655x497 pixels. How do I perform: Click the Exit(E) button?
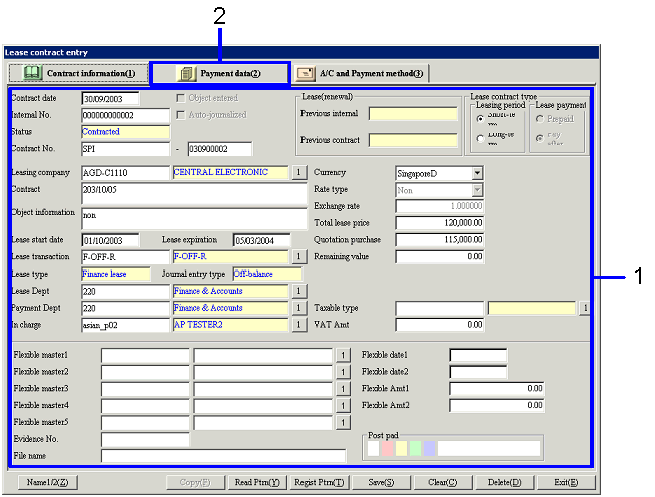pos(566,482)
